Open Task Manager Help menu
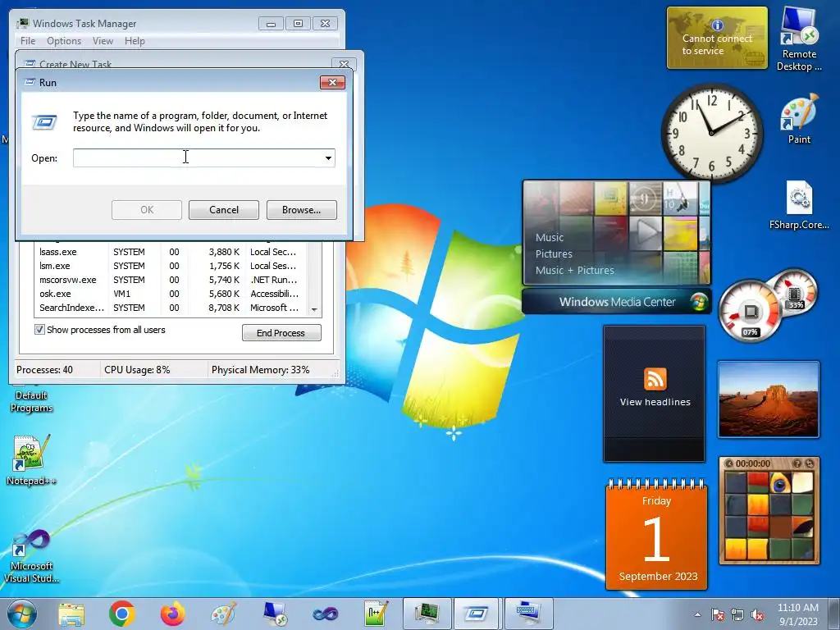This screenshot has height=630, width=840. coord(135,41)
